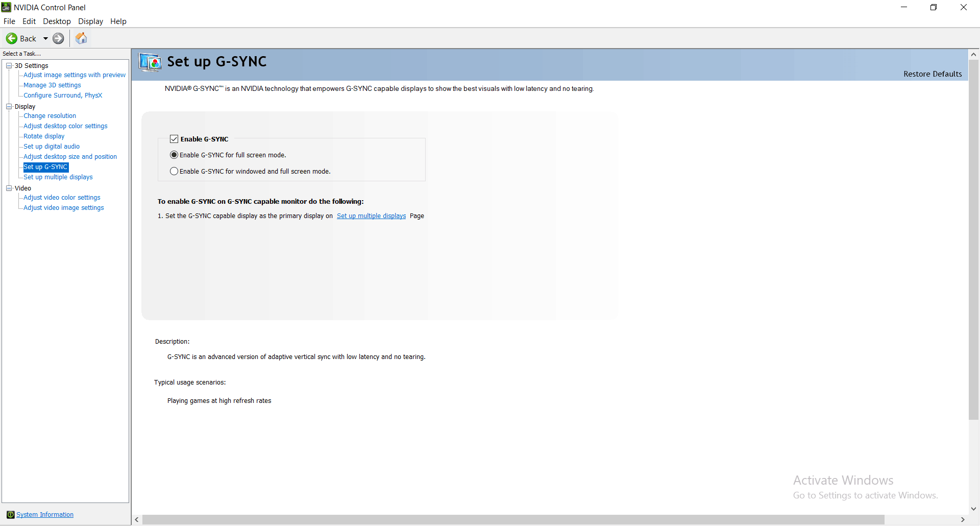
Task: Open the Desktop menu
Action: (x=57, y=21)
